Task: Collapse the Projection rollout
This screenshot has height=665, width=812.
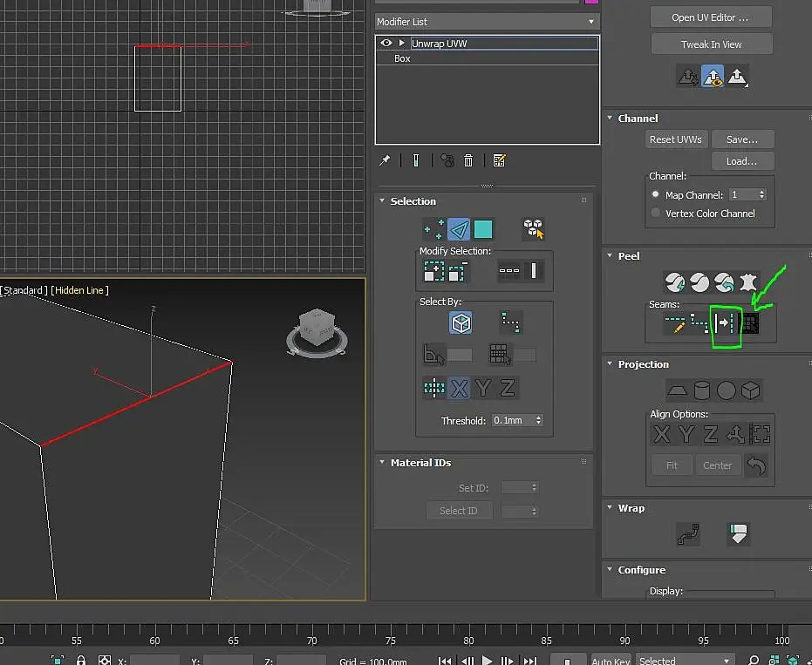Action: point(610,363)
